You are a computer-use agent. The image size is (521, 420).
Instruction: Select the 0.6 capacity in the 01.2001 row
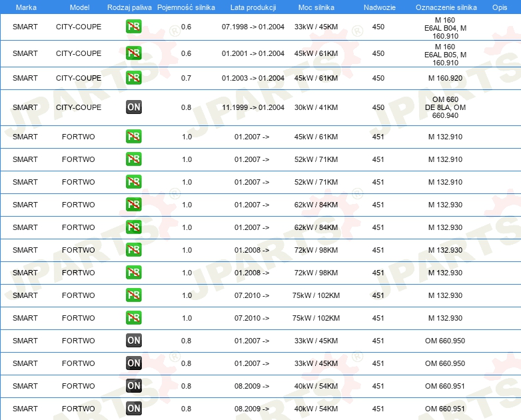point(186,53)
